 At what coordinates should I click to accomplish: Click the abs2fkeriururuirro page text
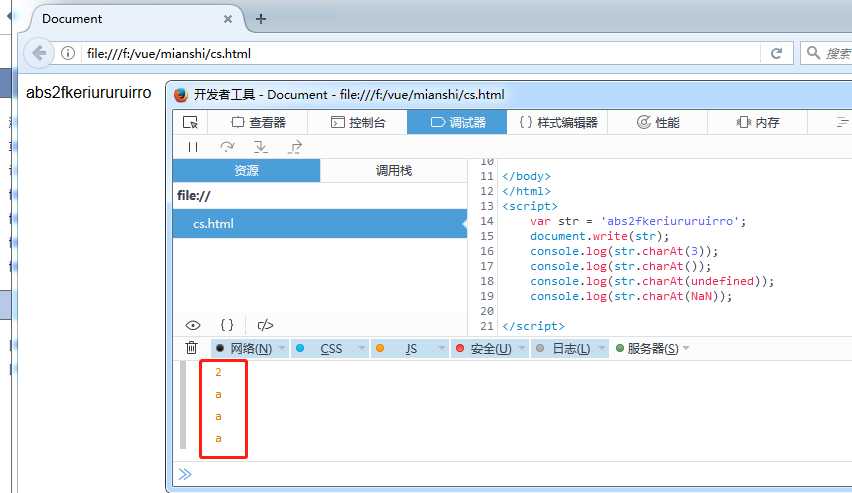89,92
